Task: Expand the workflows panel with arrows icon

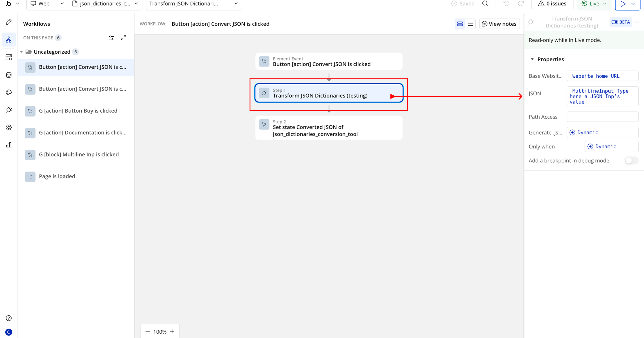Action: [x=123, y=38]
